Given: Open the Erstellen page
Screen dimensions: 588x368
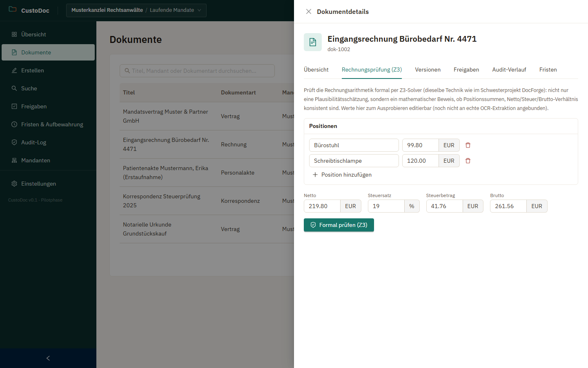Looking at the screenshot, I should [48, 70].
